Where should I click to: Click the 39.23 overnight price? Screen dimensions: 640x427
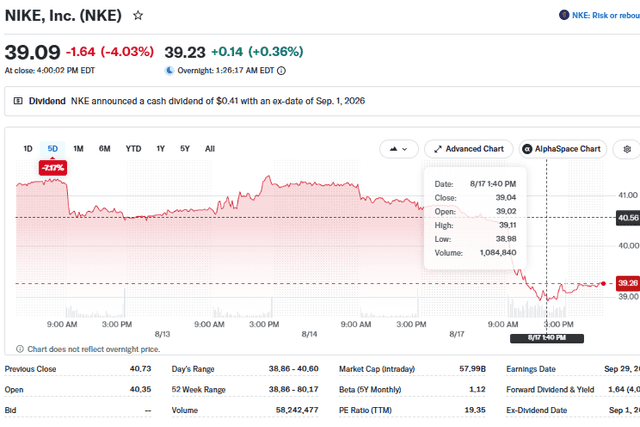185,52
